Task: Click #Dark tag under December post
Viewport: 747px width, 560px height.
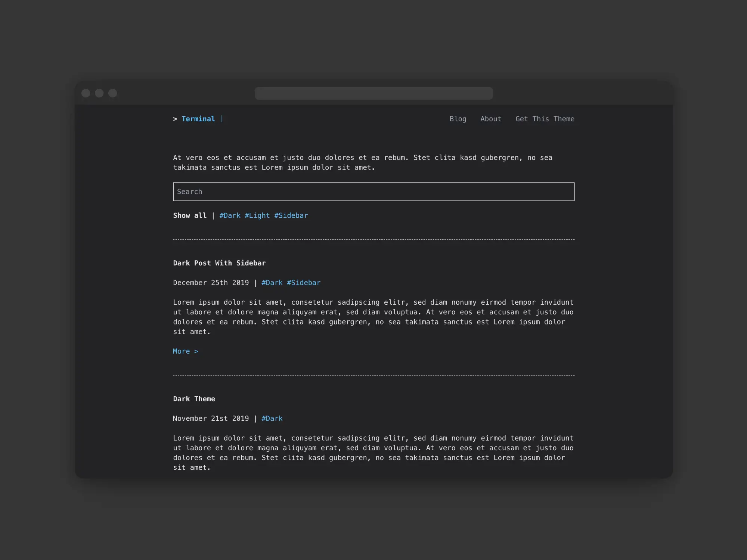Action: point(272,283)
